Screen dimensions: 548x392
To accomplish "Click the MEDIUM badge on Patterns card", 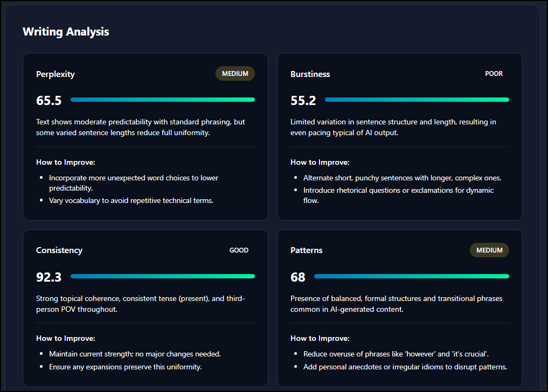I will point(489,250).
